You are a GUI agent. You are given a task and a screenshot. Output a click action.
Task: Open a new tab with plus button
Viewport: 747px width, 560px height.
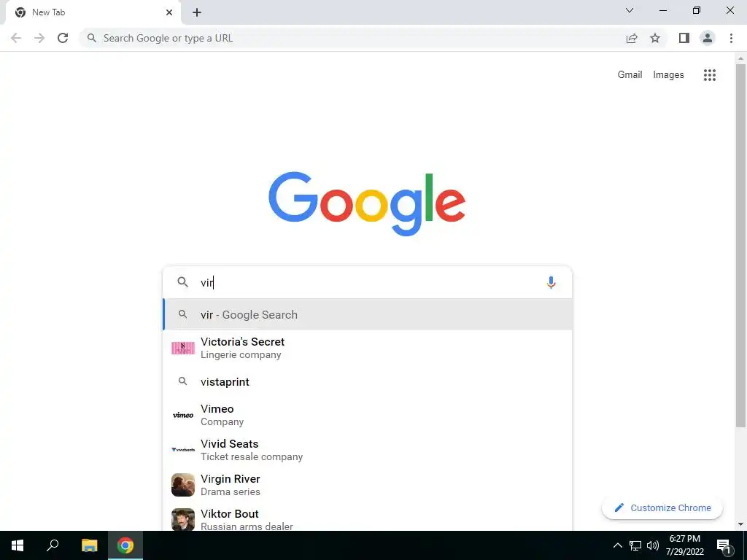[197, 12]
